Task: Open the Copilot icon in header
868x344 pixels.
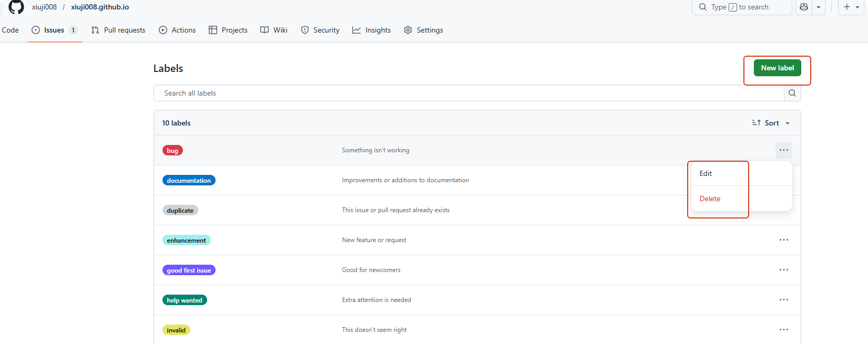Action: 803,7
